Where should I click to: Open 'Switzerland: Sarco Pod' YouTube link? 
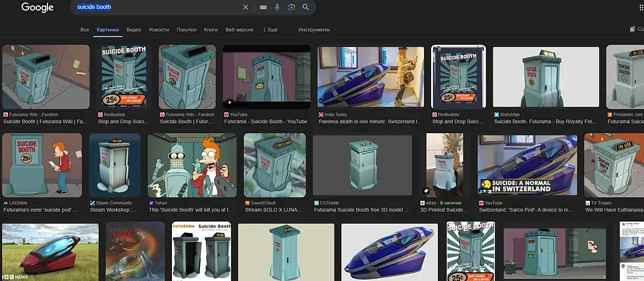click(x=526, y=210)
